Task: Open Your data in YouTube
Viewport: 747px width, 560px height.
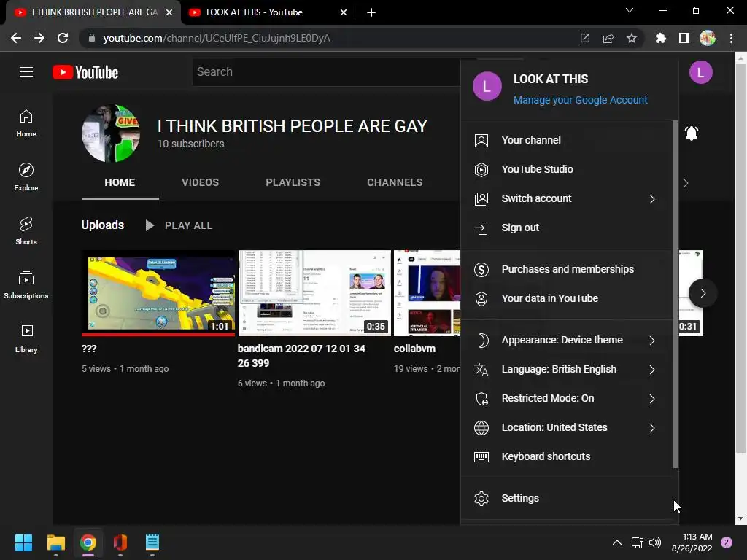Action: click(x=566, y=298)
